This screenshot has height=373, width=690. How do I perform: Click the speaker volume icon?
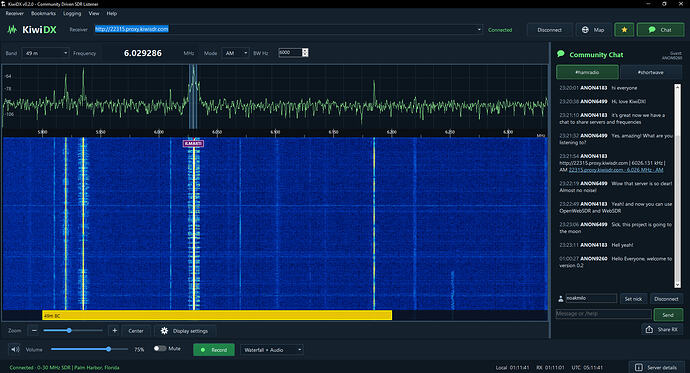coord(15,350)
